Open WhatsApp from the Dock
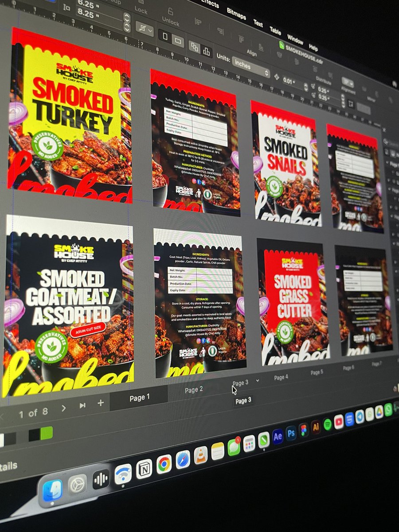The width and height of the screenshot is (399, 532). (x=388, y=410)
